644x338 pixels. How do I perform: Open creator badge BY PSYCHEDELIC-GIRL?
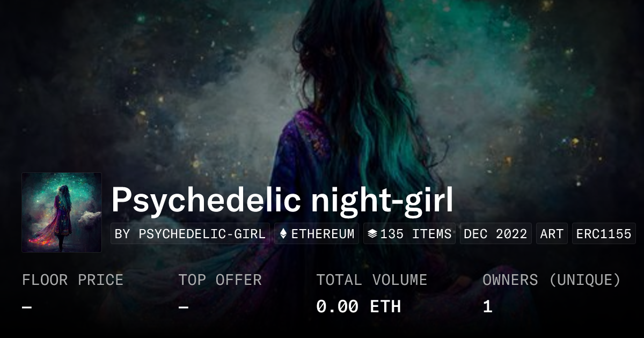(190, 234)
